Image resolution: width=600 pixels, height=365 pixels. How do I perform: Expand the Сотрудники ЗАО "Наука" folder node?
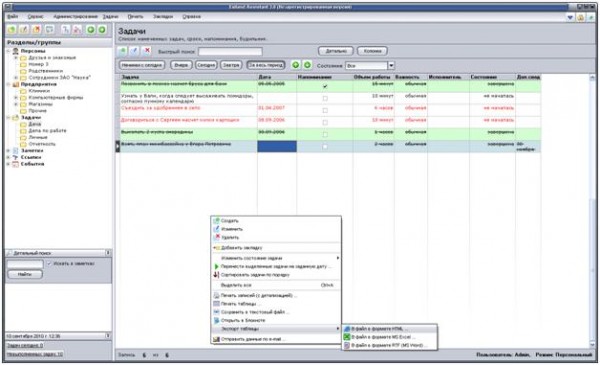coord(16,78)
